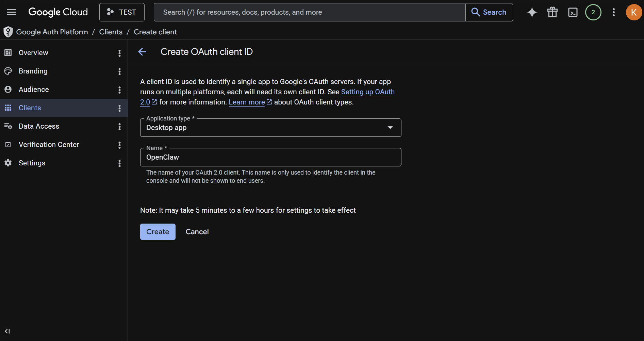Go back with the arrow icon

pos(142,52)
